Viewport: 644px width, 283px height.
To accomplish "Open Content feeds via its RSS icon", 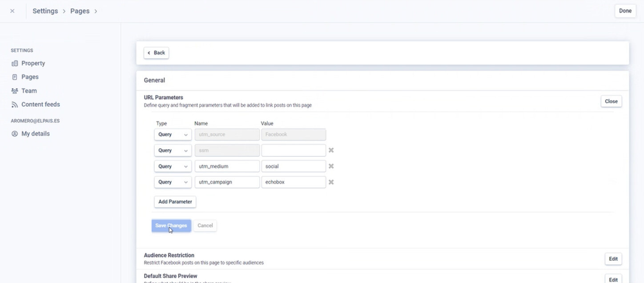I will (15, 104).
